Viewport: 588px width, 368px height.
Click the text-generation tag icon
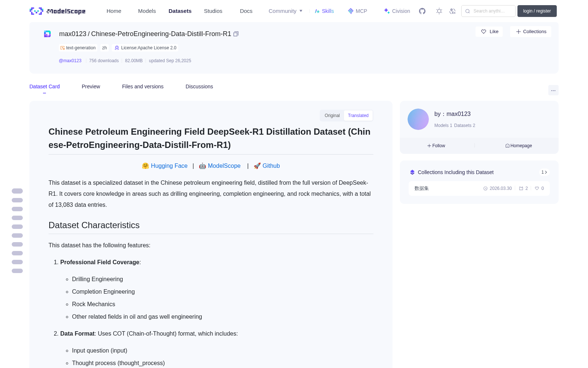62,48
